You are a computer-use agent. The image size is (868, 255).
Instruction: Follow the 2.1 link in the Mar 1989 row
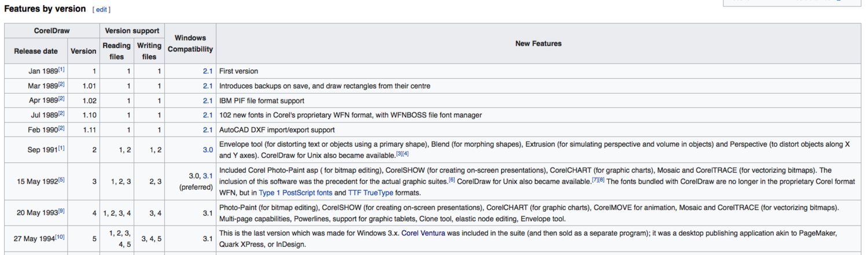(208, 86)
